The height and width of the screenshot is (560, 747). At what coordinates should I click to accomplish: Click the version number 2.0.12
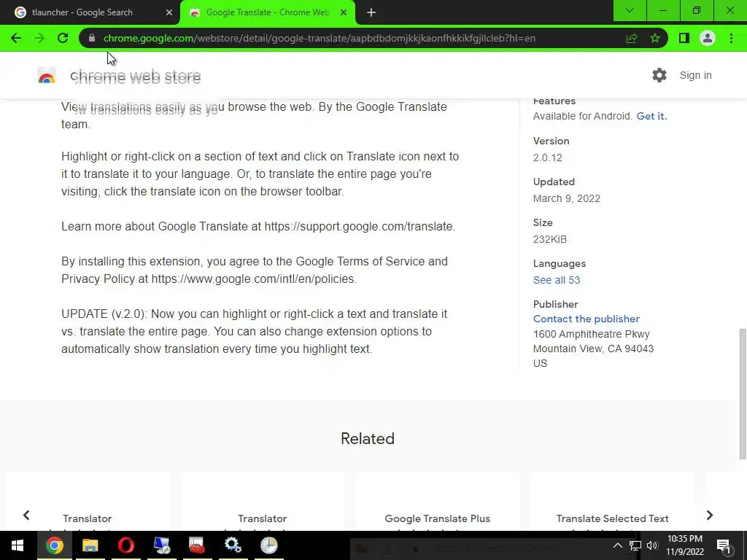(x=547, y=157)
